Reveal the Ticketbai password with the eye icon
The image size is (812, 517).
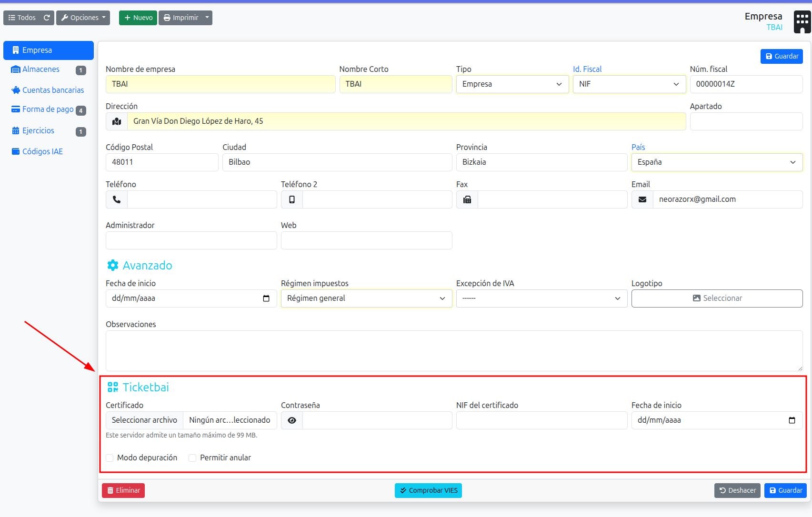(291, 420)
